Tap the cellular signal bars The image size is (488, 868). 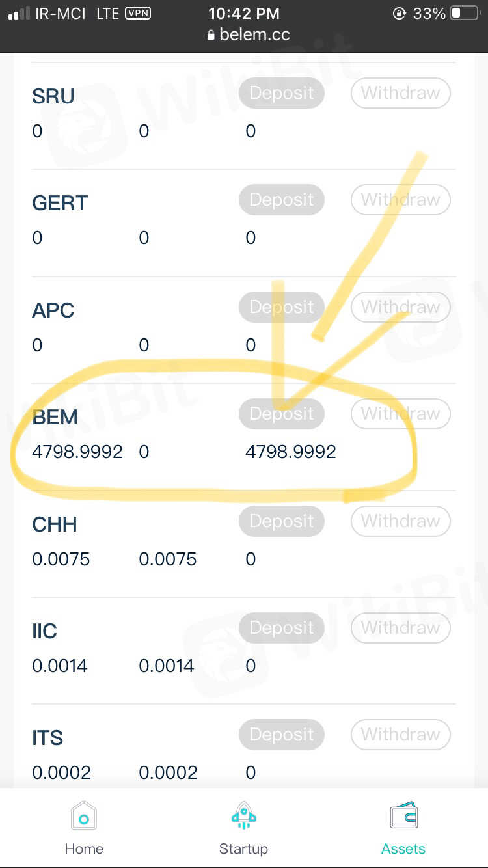[18, 13]
